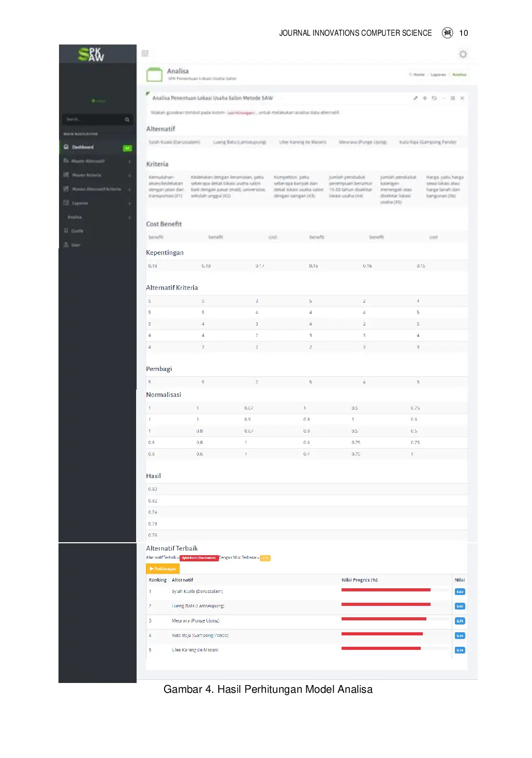Click the move crosshair icon in panel header
Image resolution: width=532 pixels, height=758 pixels.
click(425, 98)
